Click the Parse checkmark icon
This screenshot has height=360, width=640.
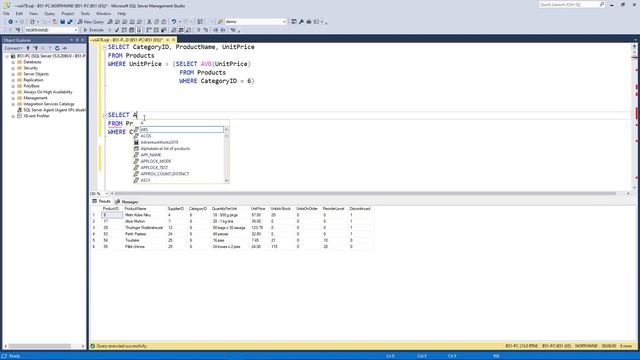coord(117,30)
